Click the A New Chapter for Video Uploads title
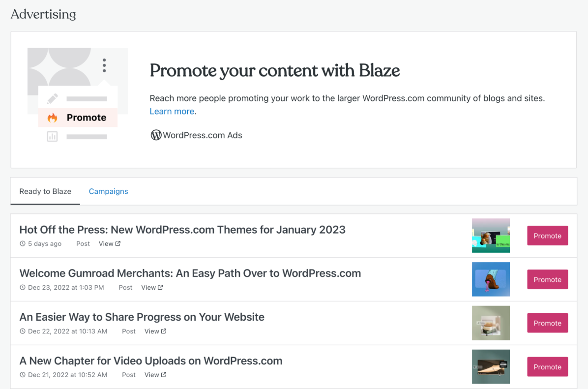Image resolution: width=588 pixels, height=389 pixels. tap(150, 361)
